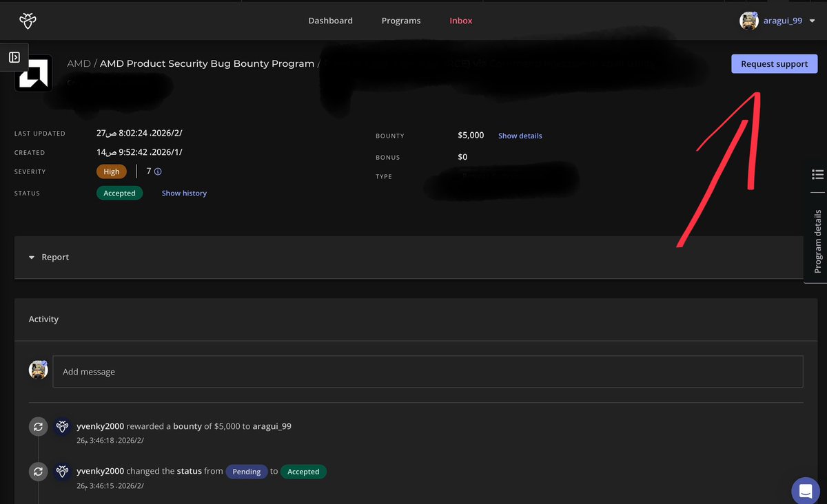
Task: Open the AMD program logo
Action: tap(33, 73)
